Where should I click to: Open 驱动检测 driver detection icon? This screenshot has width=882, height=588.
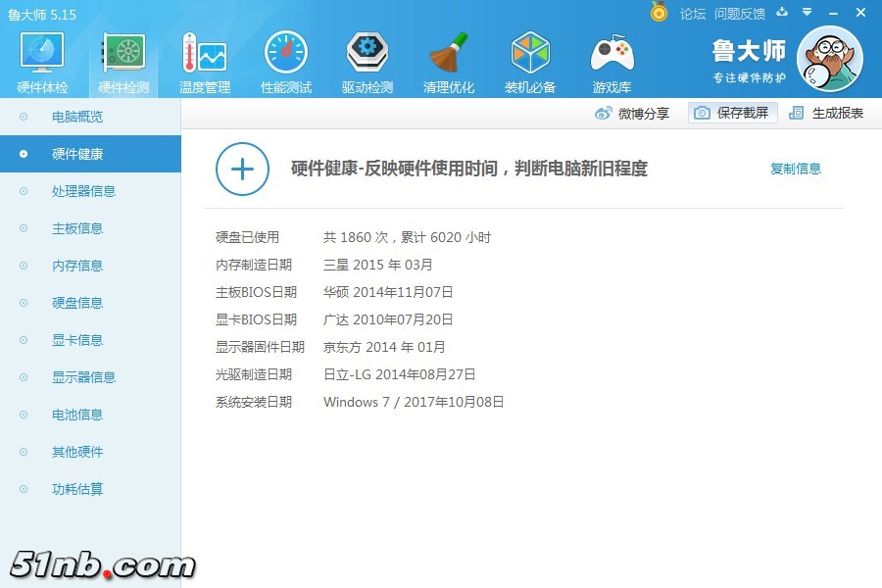pyautogui.click(x=367, y=52)
